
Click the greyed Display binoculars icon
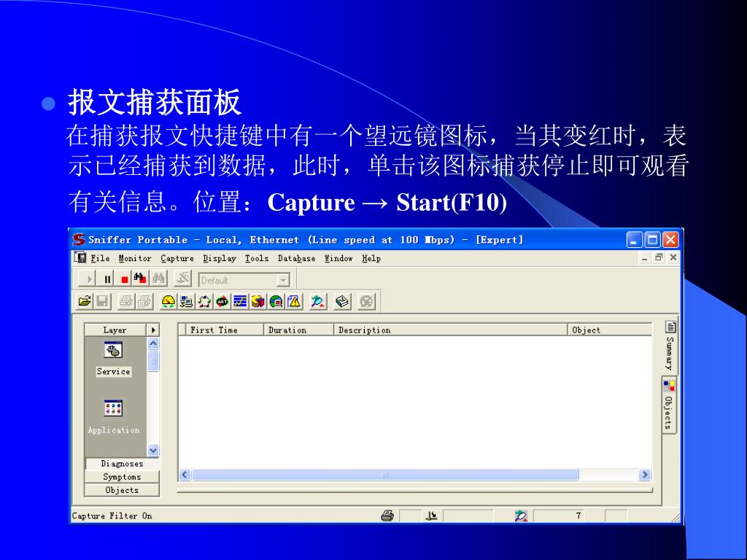coord(158,279)
